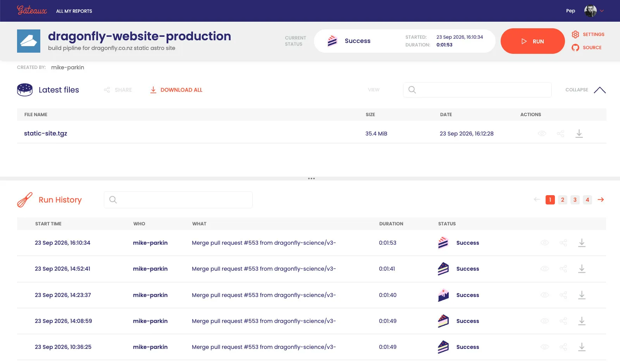Screen dimensions: 620x364
Task: Open the Gateaux logo home link
Action: [32, 10]
